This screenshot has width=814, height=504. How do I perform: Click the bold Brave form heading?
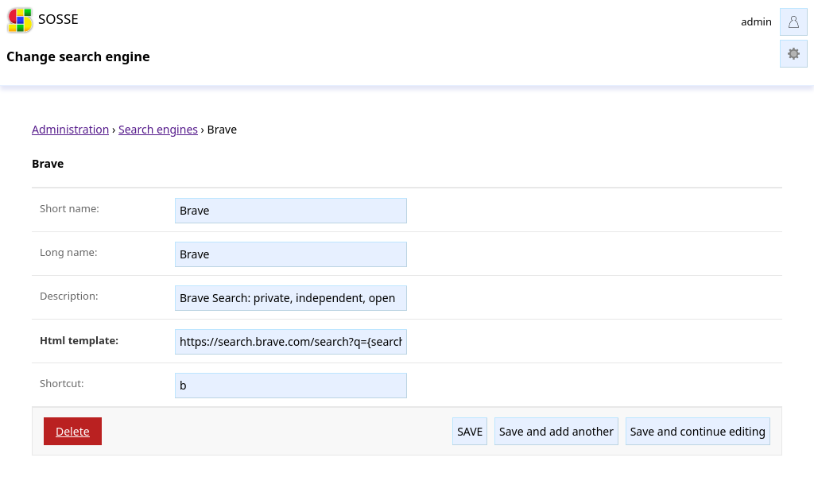(48, 164)
